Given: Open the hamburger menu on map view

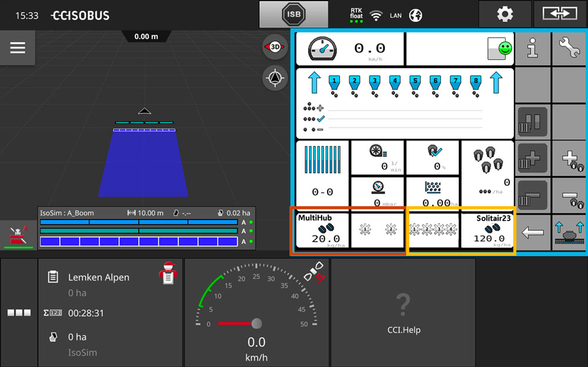Looking at the screenshot, I should [x=18, y=48].
